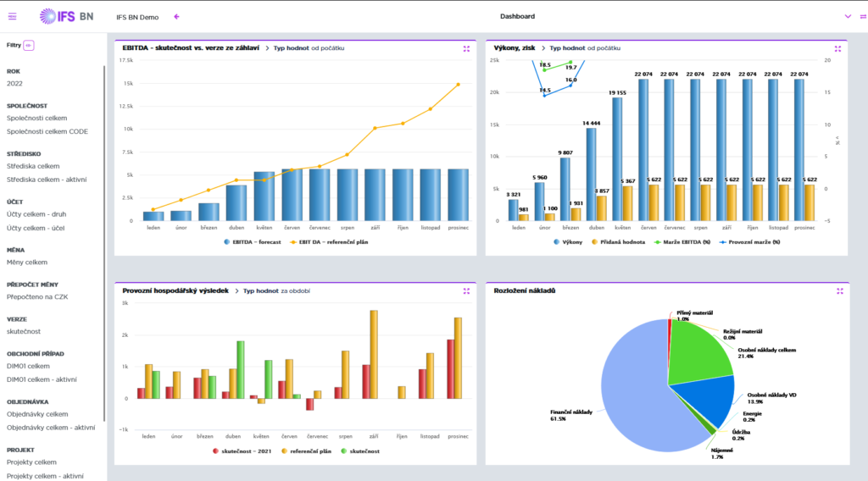Click Přepočteno na CZK filter link
This screenshot has width=868, height=481.
[36, 297]
